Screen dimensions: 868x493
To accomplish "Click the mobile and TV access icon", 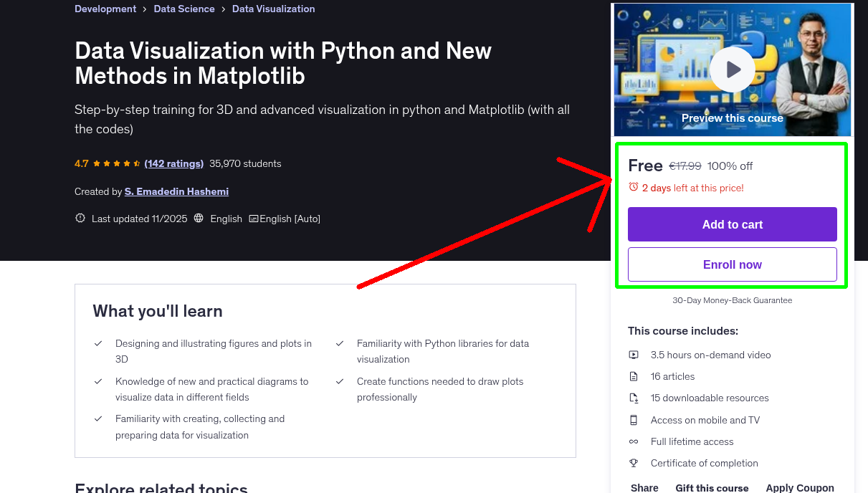I will [634, 420].
